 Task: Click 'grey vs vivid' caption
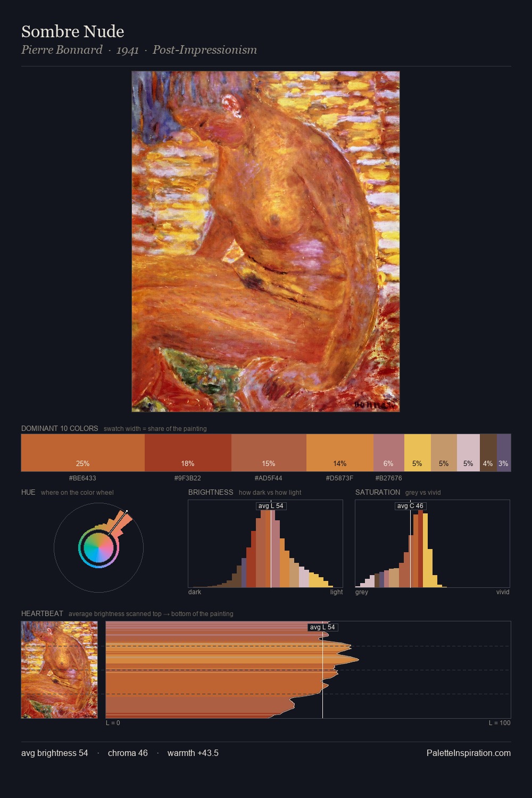(423, 493)
